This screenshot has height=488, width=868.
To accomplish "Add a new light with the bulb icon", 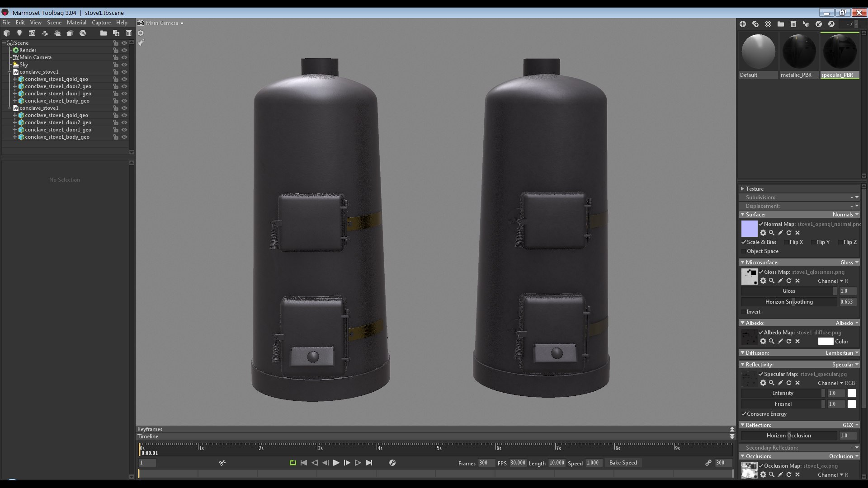I will tap(19, 33).
